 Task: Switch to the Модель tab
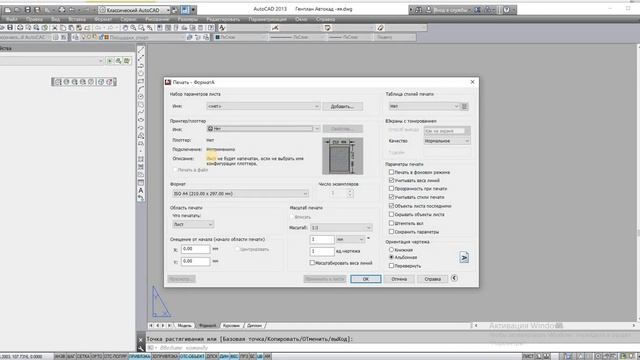(x=184, y=326)
